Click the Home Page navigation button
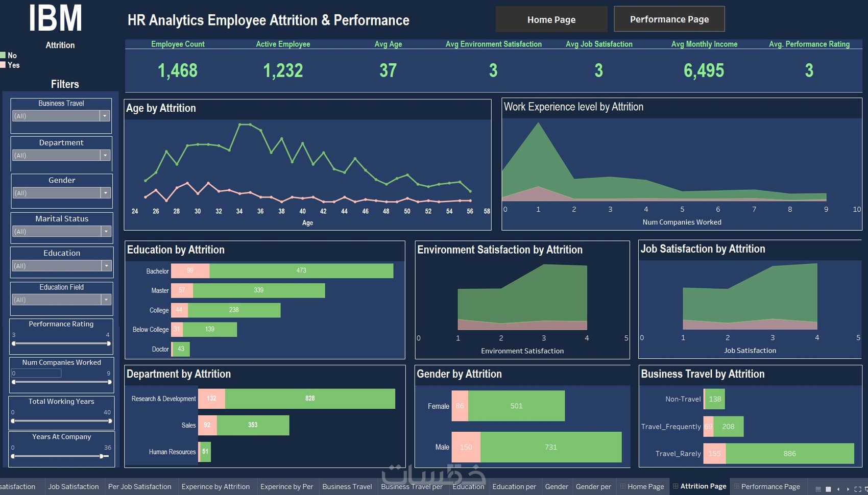Viewport: 868px width, 495px height. coord(551,19)
